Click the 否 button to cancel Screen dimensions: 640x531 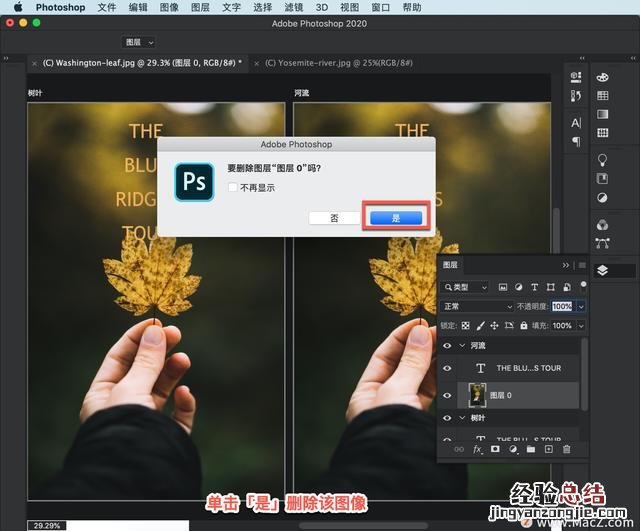click(x=334, y=217)
